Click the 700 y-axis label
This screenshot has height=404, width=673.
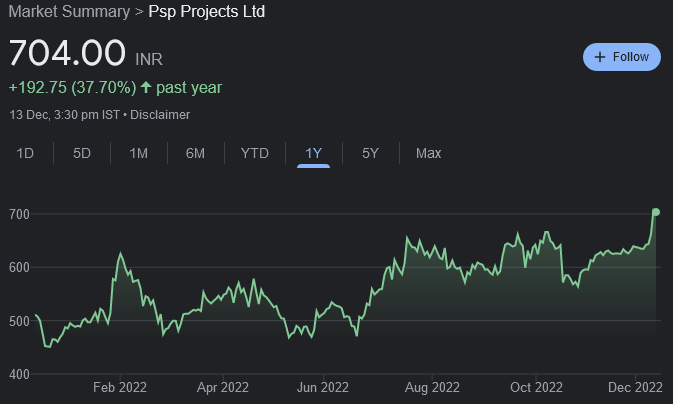(21, 215)
